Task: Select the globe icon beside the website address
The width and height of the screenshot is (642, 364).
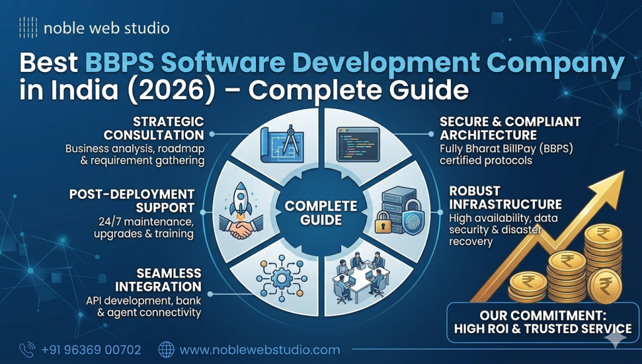Action: pos(166,348)
